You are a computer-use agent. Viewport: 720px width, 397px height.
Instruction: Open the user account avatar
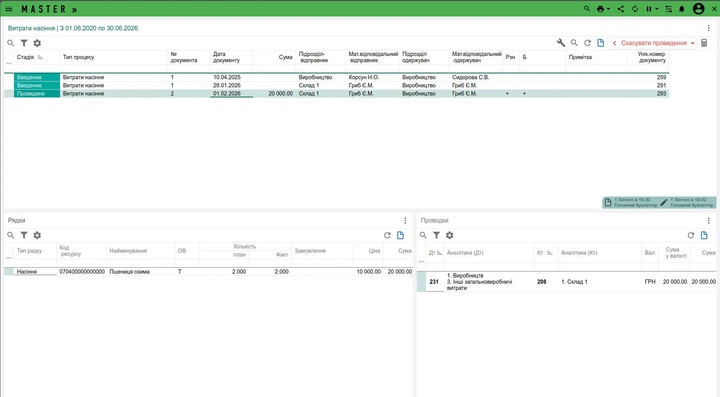tap(698, 9)
